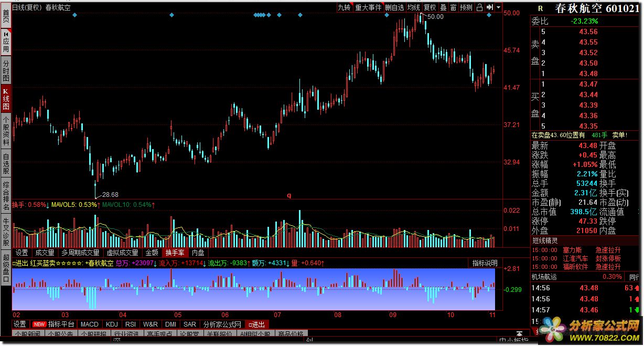Image resolution: width=644 pixels, height=346 pixels.
Task: Open the 首页 sidebar tab
Action: (x=6, y=16)
